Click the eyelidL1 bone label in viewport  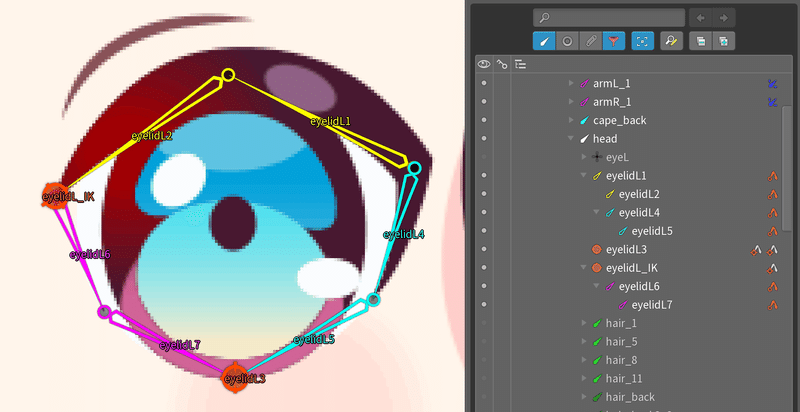pos(331,121)
